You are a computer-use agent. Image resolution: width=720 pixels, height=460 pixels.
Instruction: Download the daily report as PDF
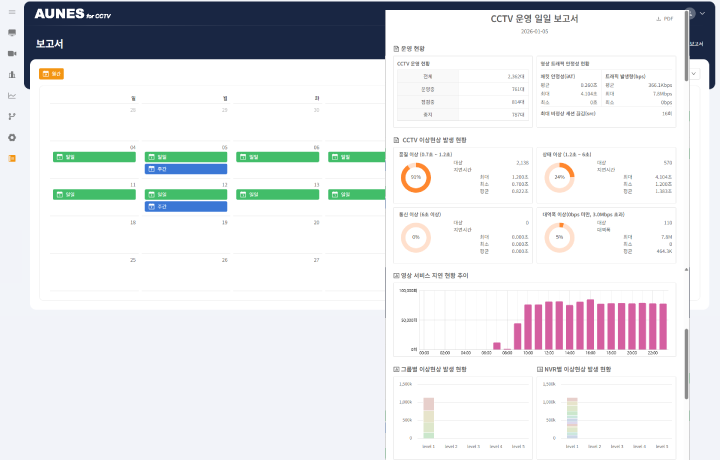pos(664,19)
